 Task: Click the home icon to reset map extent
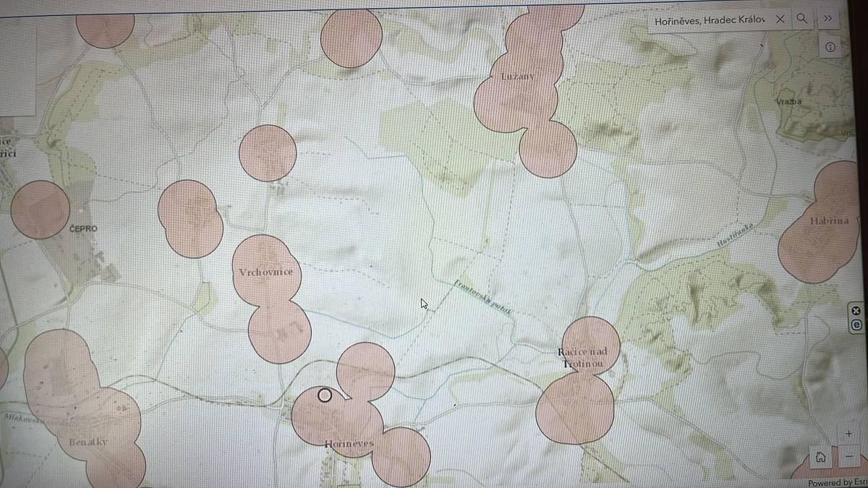click(820, 457)
